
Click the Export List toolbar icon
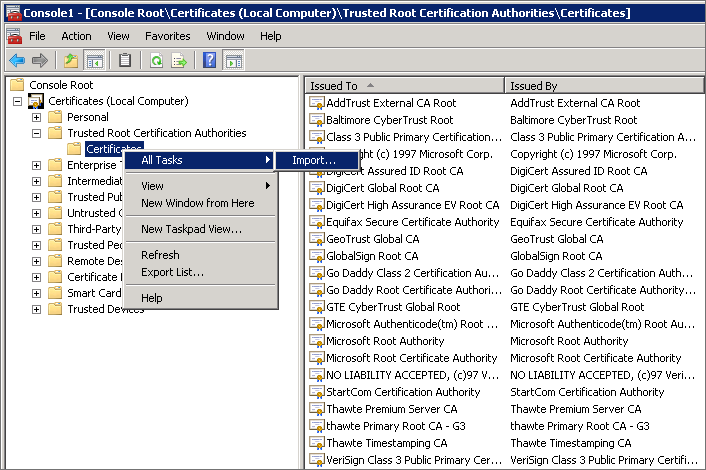(179, 60)
